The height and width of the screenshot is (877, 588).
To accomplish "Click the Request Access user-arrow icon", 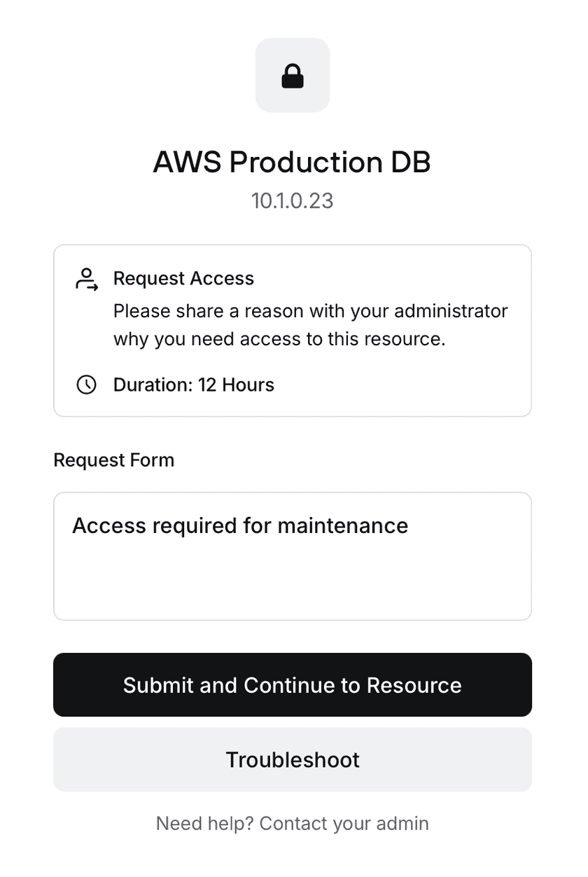I will (86, 279).
